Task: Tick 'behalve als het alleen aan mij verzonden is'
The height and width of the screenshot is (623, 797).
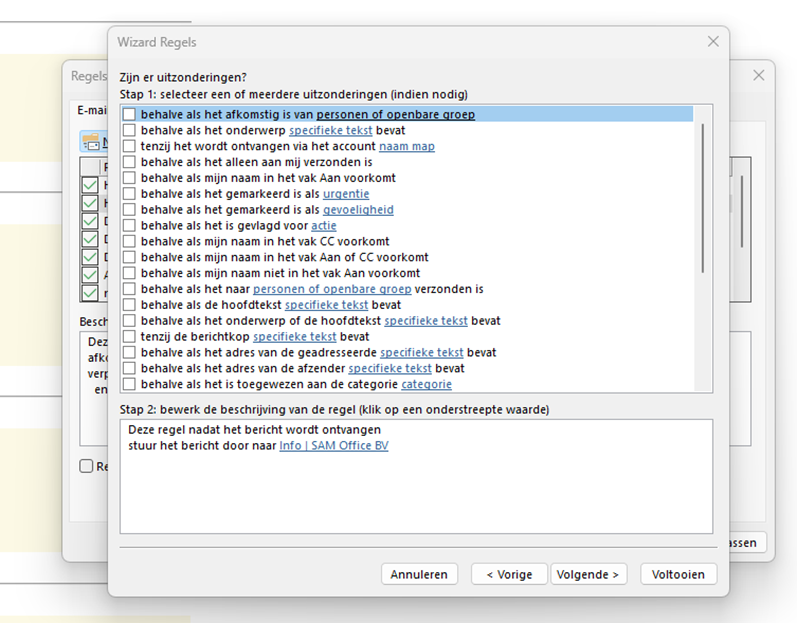Action: point(129,162)
